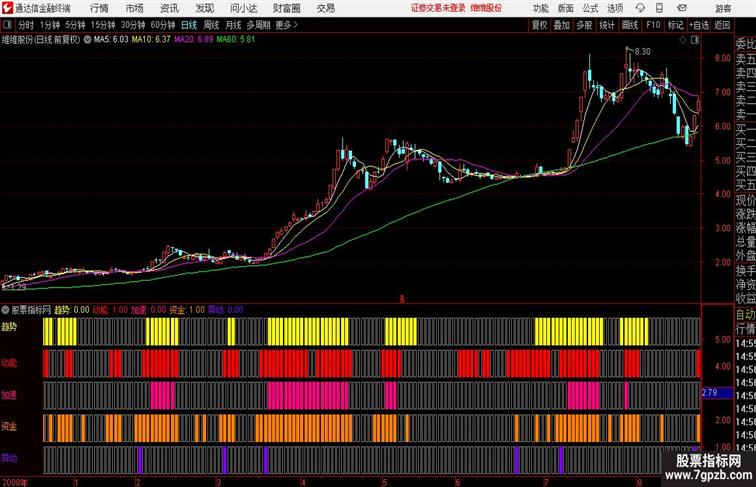Add stock via +自选 button

(699, 25)
